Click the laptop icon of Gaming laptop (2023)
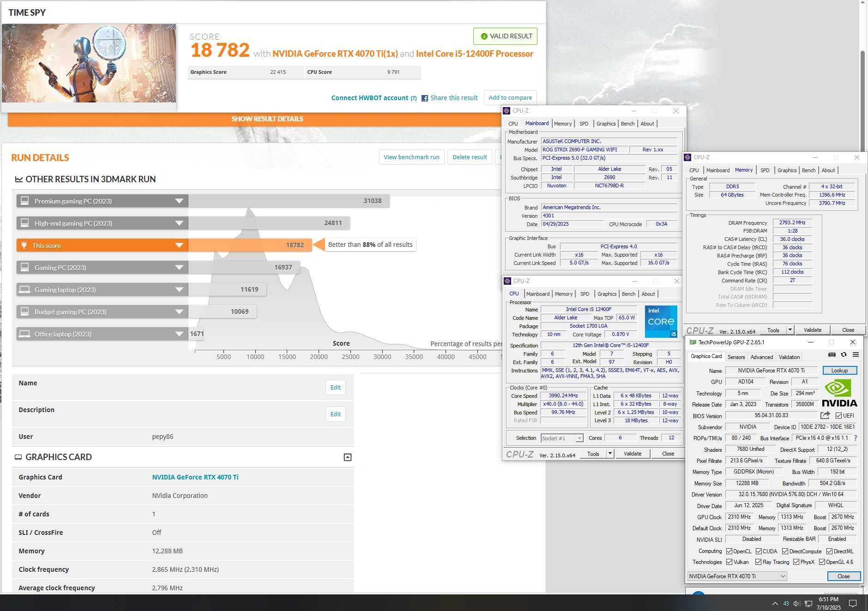This screenshot has width=868, height=611. (x=24, y=289)
